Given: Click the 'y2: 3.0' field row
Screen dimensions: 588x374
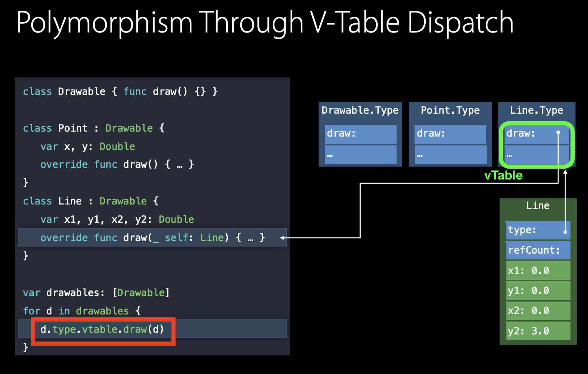Looking at the screenshot, I should [x=538, y=331].
